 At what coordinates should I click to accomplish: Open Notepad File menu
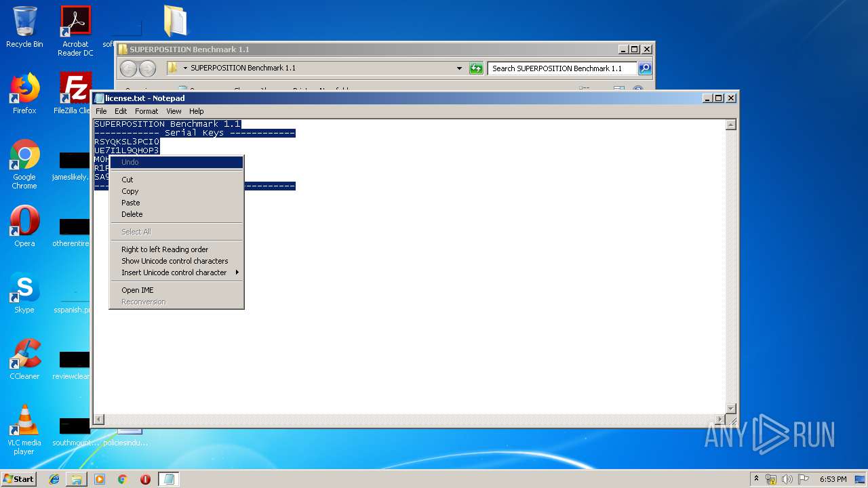click(101, 111)
